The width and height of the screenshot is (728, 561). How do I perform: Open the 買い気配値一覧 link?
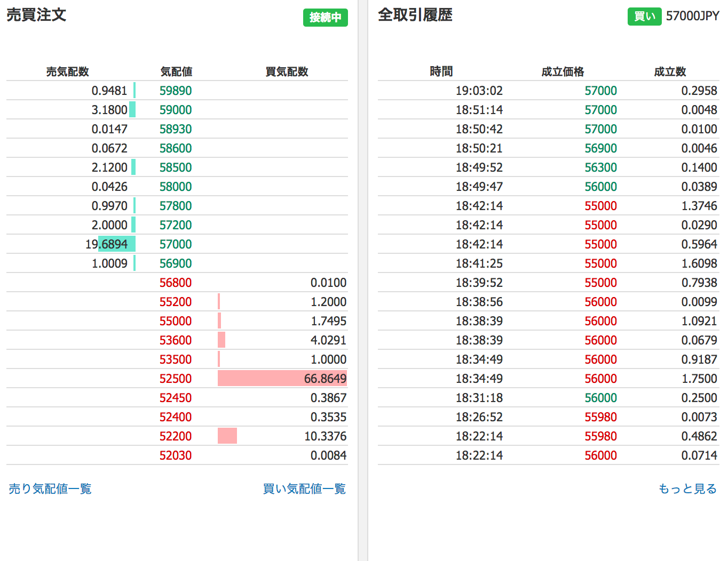(x=304, y=488)
